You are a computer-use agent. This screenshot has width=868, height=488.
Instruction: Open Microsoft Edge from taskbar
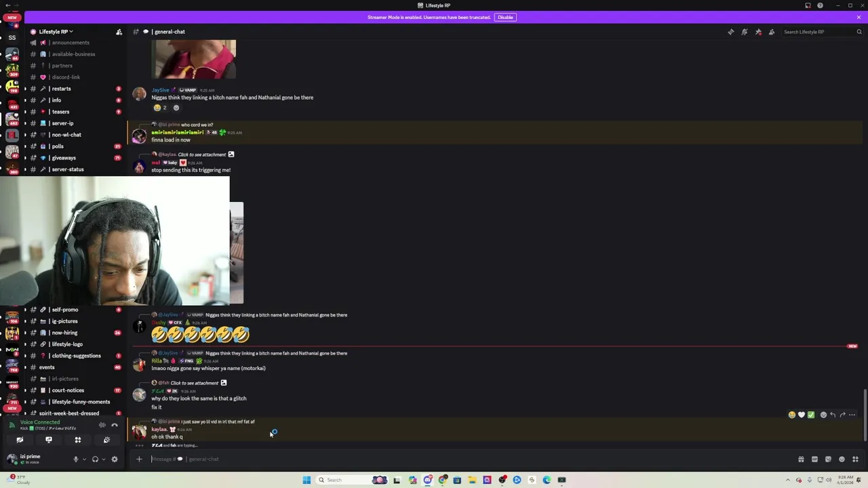tap(547, 480)
